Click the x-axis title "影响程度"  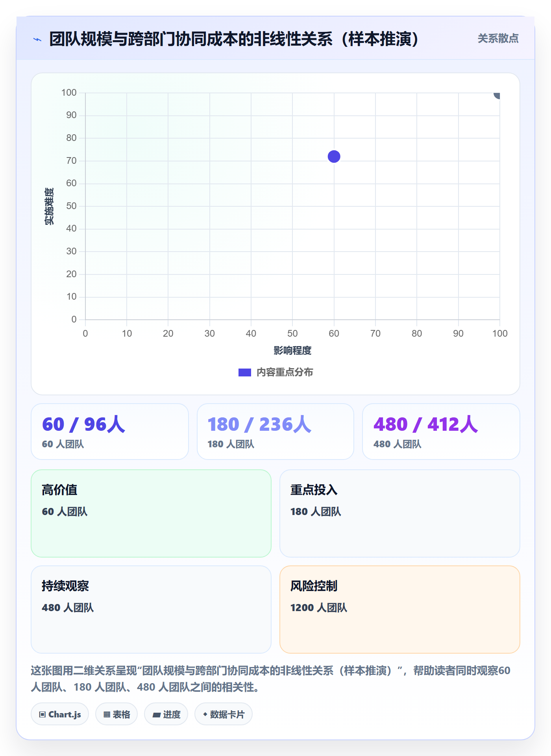coord(292,350)
